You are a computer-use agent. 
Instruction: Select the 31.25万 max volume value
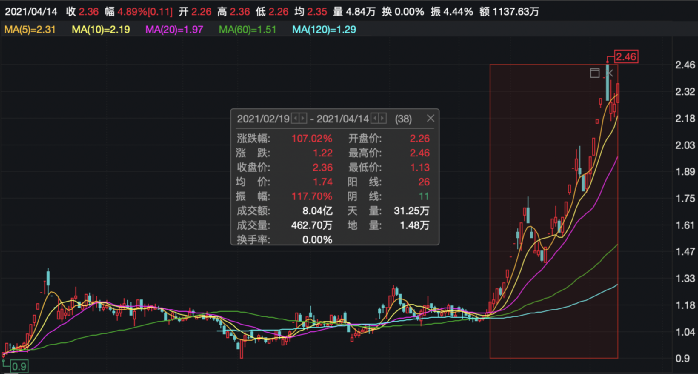[411, 211]
